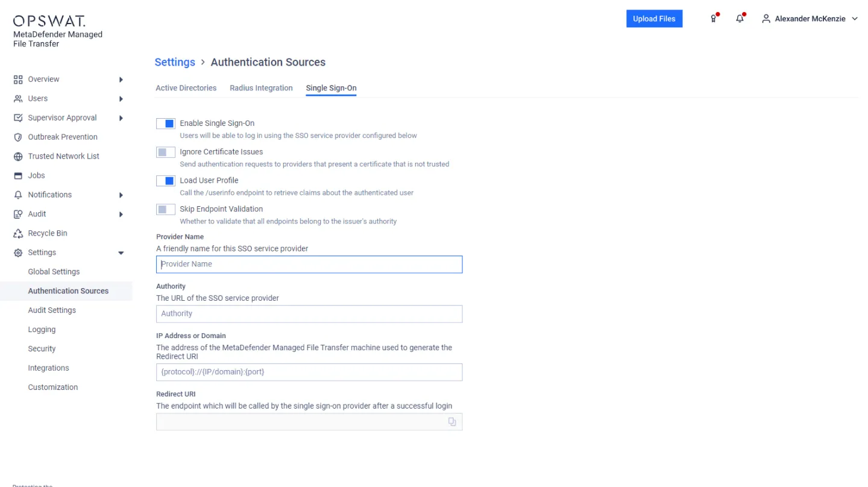Click the Jobs icon in sidebar

pyautogui.click(x=18, y=175)
